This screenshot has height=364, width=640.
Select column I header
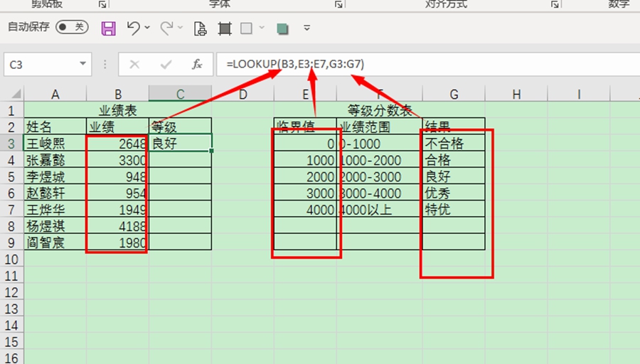coord(579,95)
